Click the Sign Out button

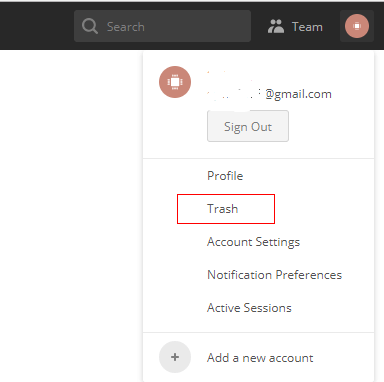tap(248, 126)
